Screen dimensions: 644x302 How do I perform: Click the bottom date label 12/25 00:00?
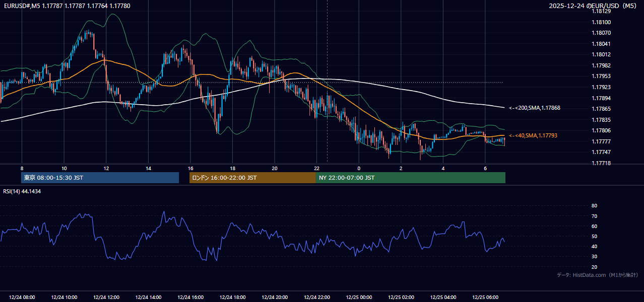[359, 297]
